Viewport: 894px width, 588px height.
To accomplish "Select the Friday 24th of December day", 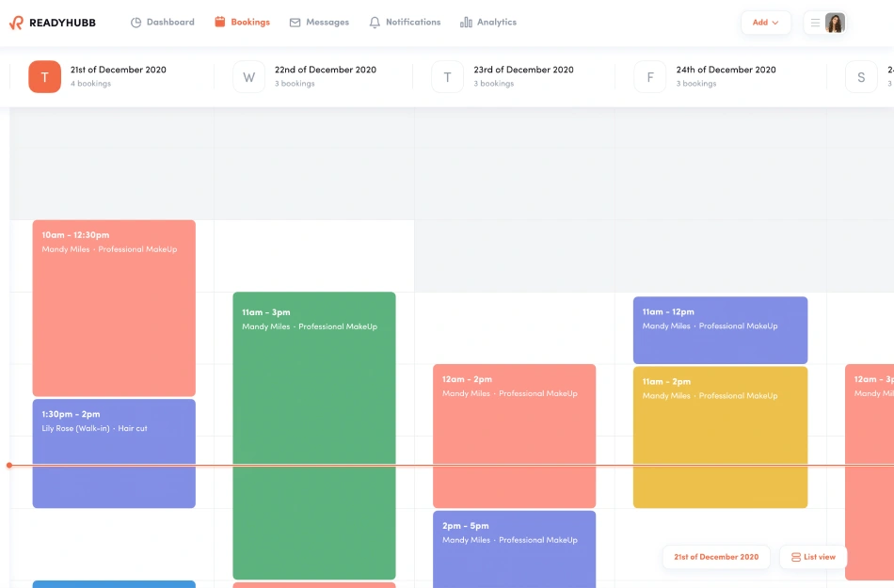I will tap(649, 77).
